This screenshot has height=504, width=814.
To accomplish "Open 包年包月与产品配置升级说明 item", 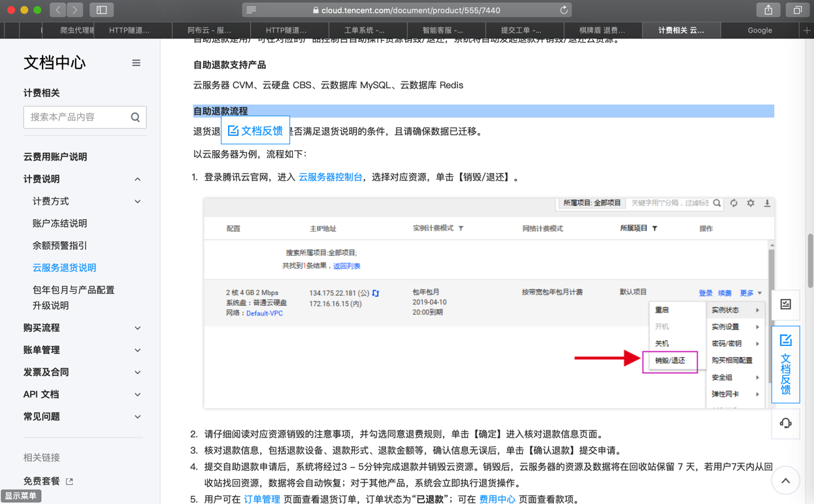I will coord(74,298).
